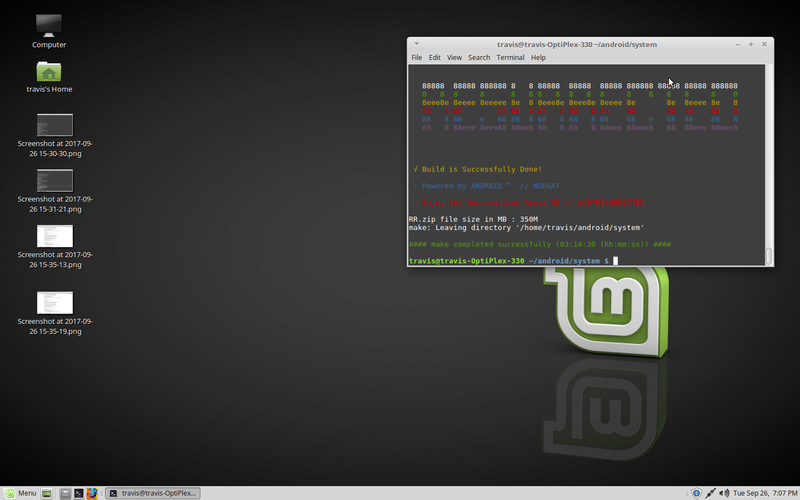Open the terminal File menu
This screenshot has width=800, height=500.
pyautogui.click(x=417, y=57)
